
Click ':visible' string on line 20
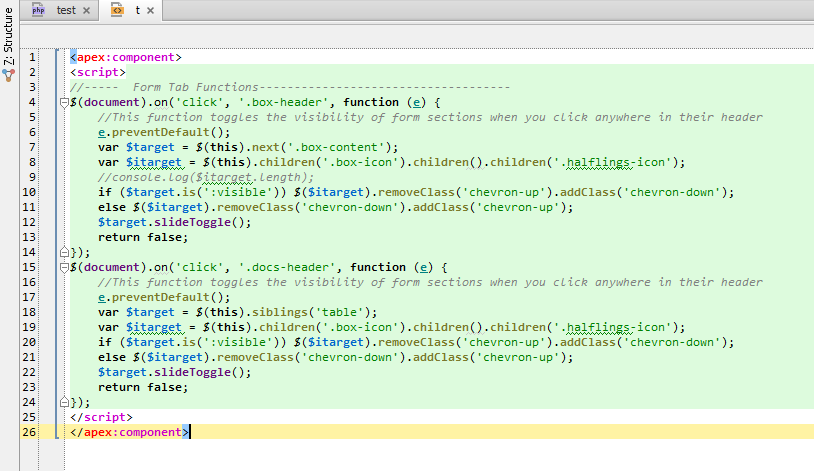click(238, 343)
